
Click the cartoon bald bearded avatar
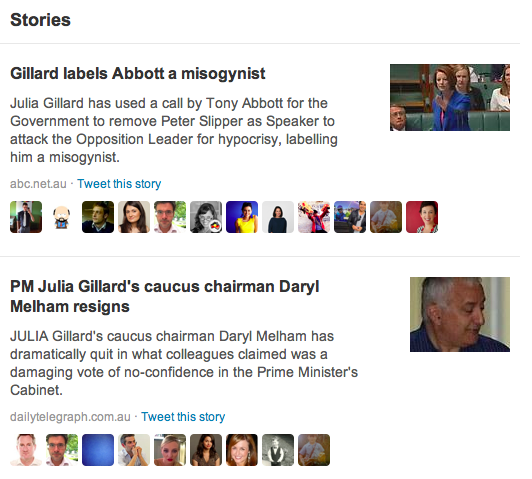62,217
